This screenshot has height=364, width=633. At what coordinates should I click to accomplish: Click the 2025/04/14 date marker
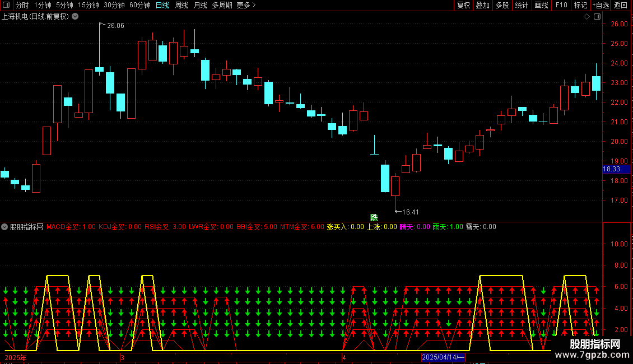443,357
